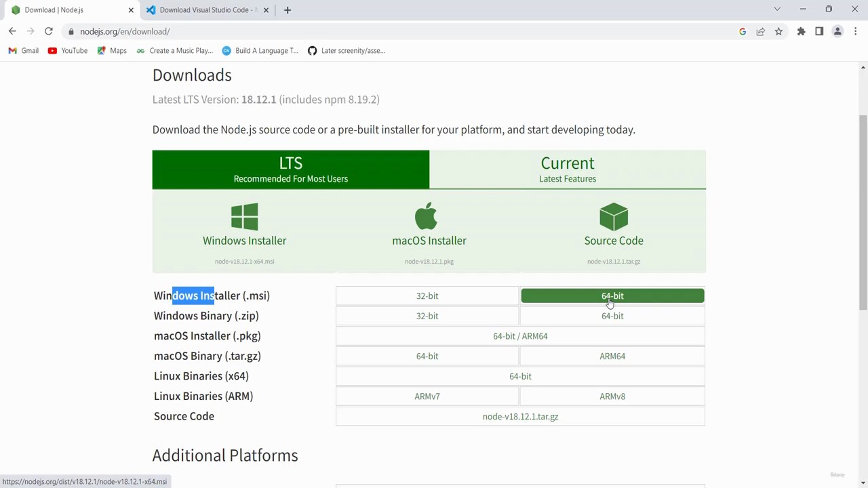Click the Linux Binaries (ARM) row label

point(203,396)
